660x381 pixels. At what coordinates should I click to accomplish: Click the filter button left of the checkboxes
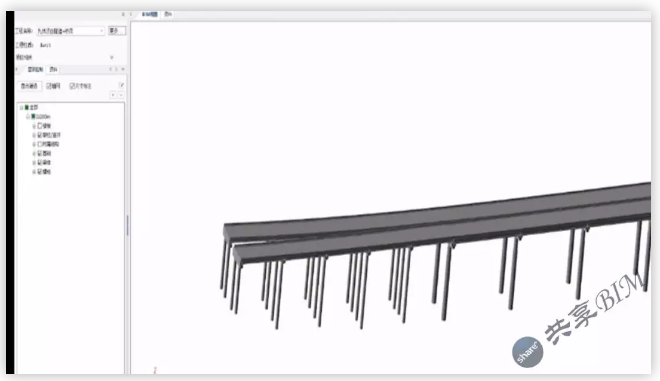coord(29,86)
